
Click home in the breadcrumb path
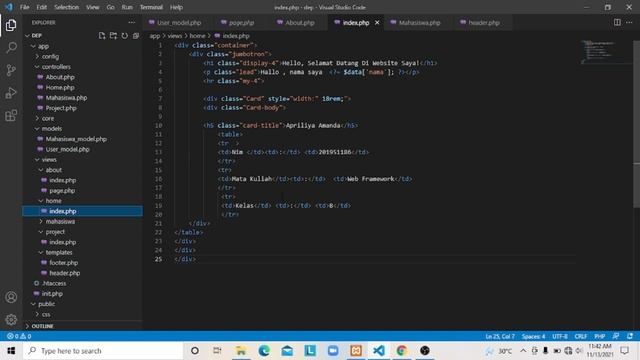[x=198, y=36]
